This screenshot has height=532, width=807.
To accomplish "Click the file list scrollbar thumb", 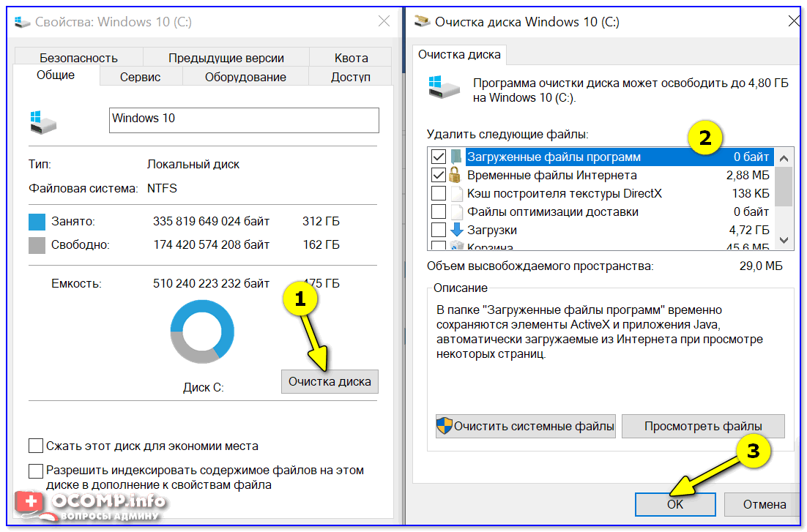I will (784, 187).
